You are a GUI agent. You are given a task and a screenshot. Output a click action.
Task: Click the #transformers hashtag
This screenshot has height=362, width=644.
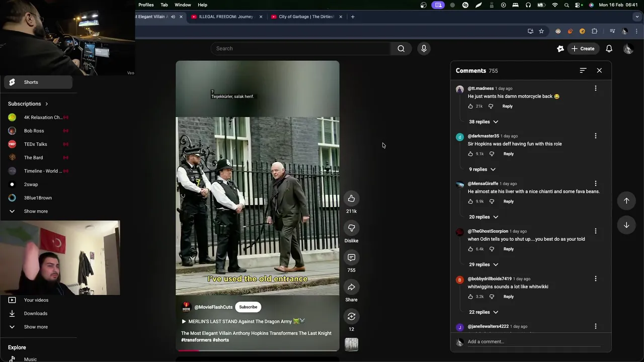pos(196,340)
